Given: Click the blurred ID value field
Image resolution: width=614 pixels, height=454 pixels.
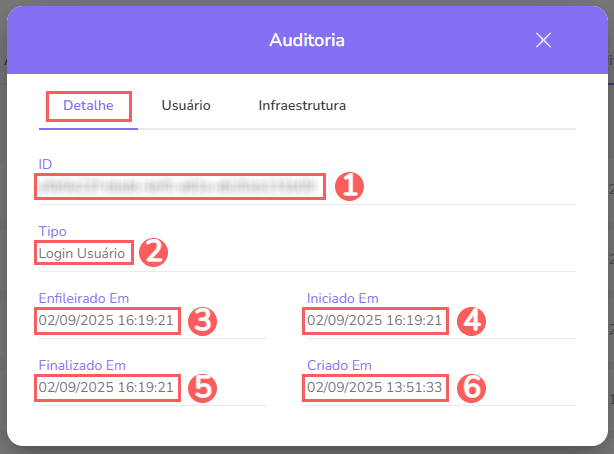Looking at the screenshot, I should [180, 186].
